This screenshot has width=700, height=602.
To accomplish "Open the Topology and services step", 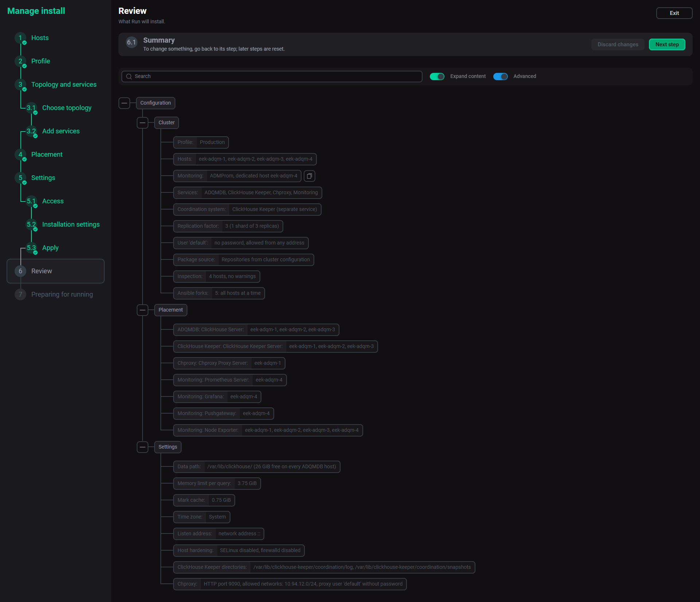I will pyautogui.click(x=64, y=85).
